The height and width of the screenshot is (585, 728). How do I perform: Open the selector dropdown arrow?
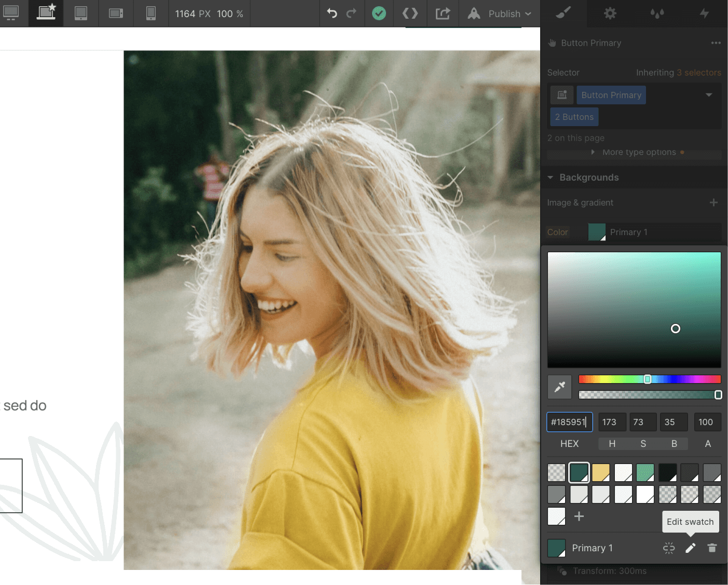point(709,95)
